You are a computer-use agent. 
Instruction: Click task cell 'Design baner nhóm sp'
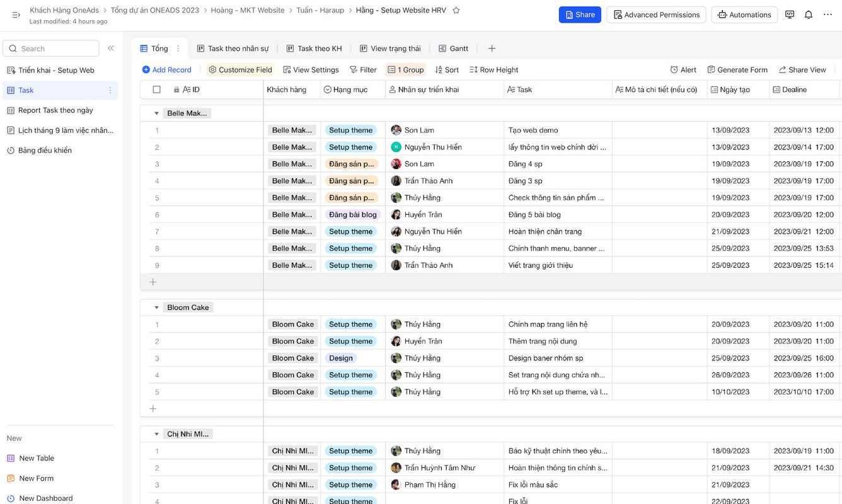tap(558, 358)
